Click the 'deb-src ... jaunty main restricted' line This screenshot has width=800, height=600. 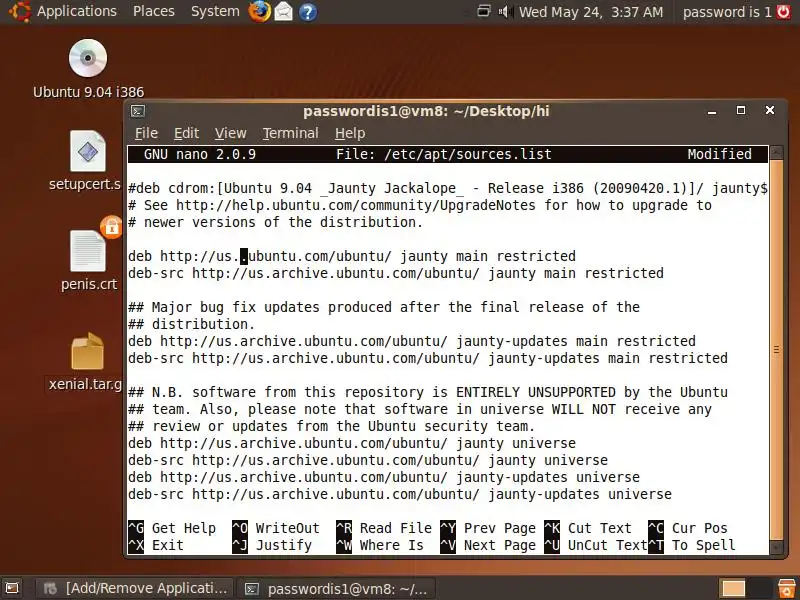point(396,273)
